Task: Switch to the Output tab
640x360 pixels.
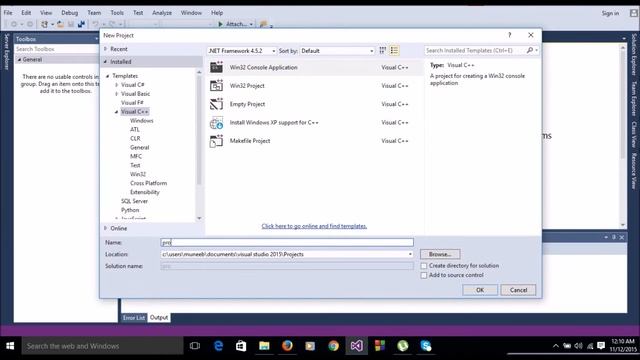Action: [x=159, y=318]
